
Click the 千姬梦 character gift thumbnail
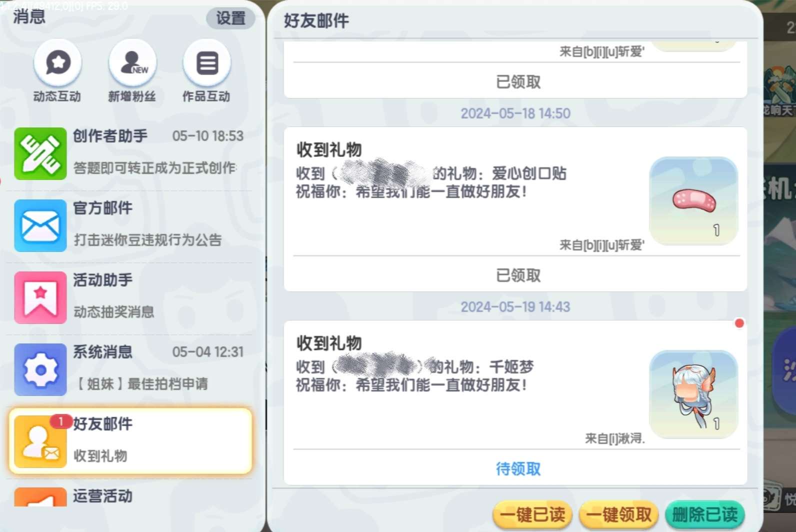[x=693, y=394]
